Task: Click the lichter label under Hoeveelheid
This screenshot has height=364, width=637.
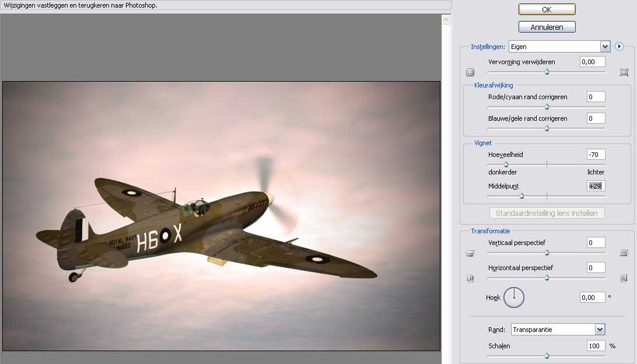Action: click(596, 172)
